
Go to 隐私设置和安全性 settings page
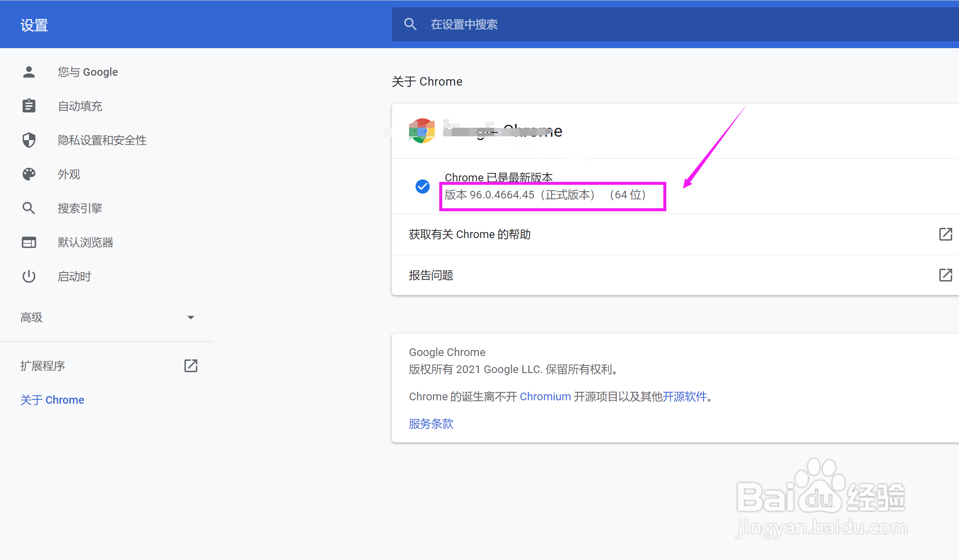click(x=102, y=140)
